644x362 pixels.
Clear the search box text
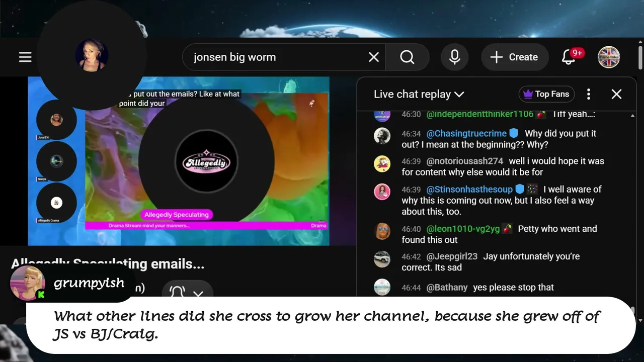click(x=373, y=57)
